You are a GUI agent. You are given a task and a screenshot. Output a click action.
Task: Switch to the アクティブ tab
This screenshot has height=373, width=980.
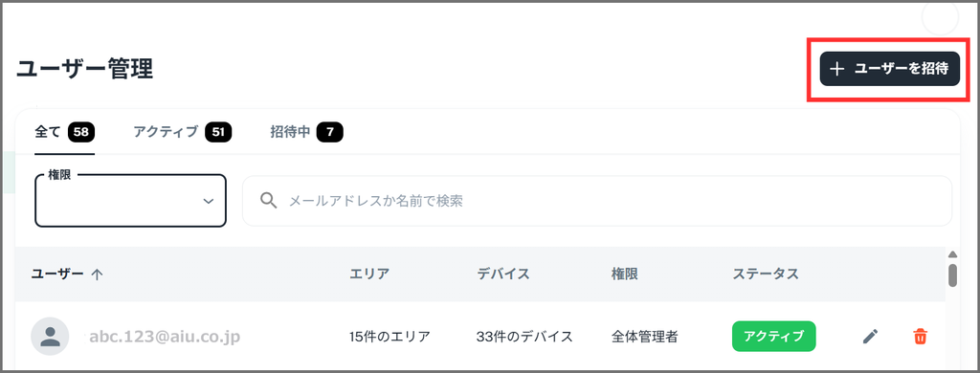[183, 132]
